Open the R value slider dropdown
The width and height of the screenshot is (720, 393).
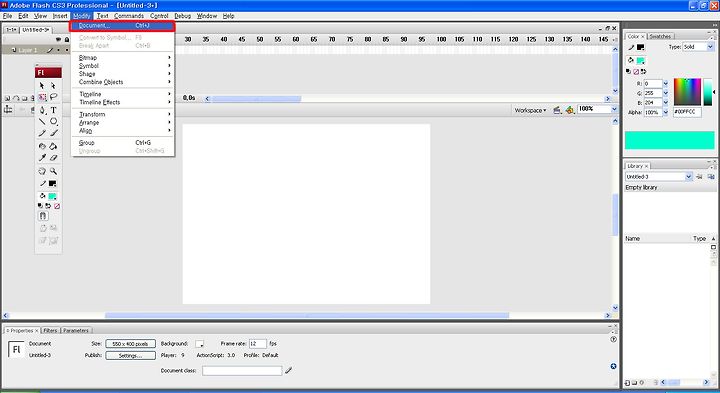tap(665, 84)
